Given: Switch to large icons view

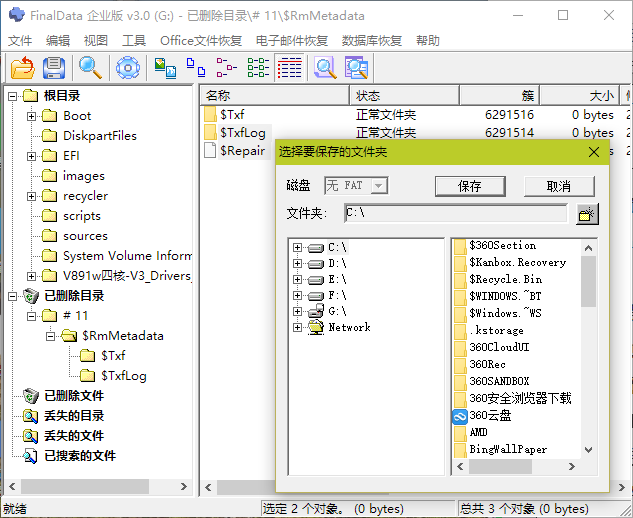Looking at the screenshot, I should tap(196, 67).
